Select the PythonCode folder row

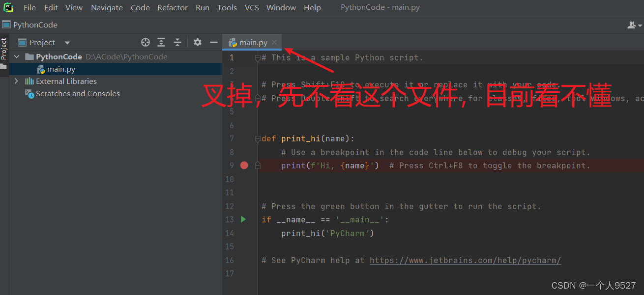(x=116, y=56)
